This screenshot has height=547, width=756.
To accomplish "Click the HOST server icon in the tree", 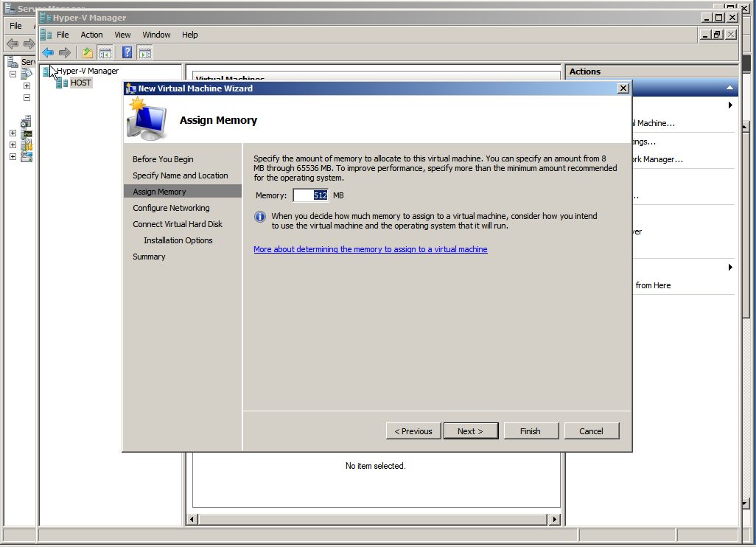I will point(62,83).
